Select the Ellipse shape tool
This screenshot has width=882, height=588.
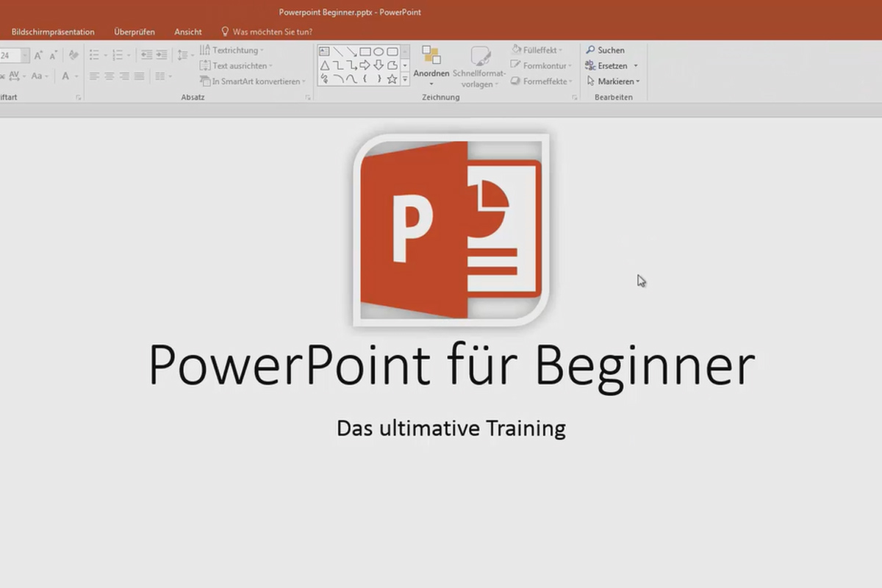click(379, 51)
